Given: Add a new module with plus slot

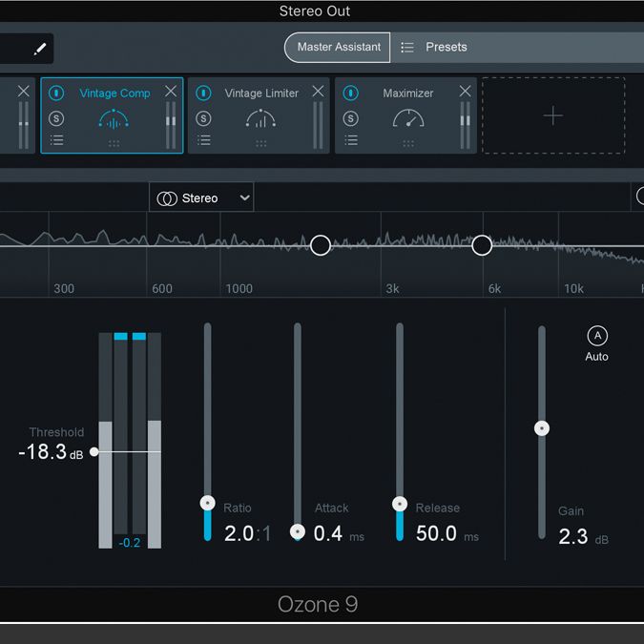Looking at the screenshot, I should pyautogui.click(x=553, y=115).
